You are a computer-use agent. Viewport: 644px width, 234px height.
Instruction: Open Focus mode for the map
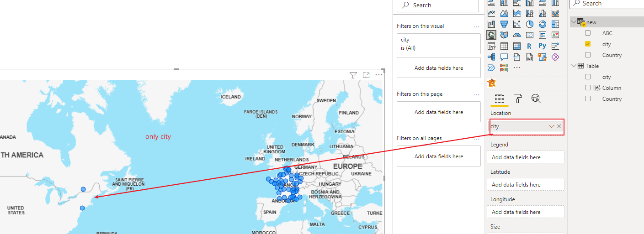pos(366,75)
